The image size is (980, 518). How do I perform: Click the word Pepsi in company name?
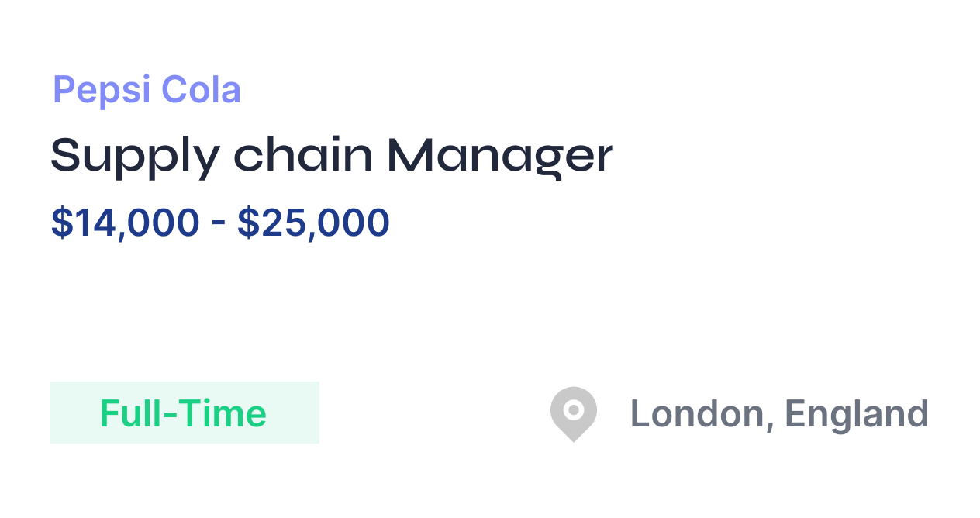[x=102, y=90]
